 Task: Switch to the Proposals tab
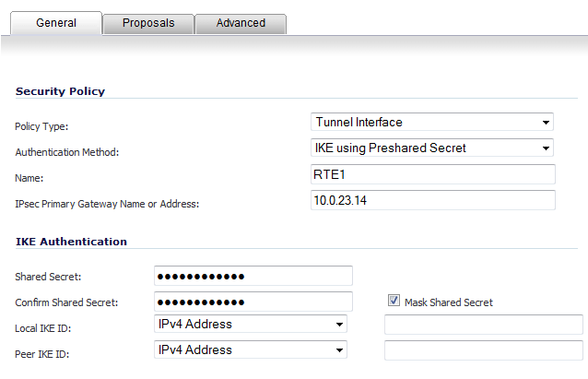click(x=148, y=23)
